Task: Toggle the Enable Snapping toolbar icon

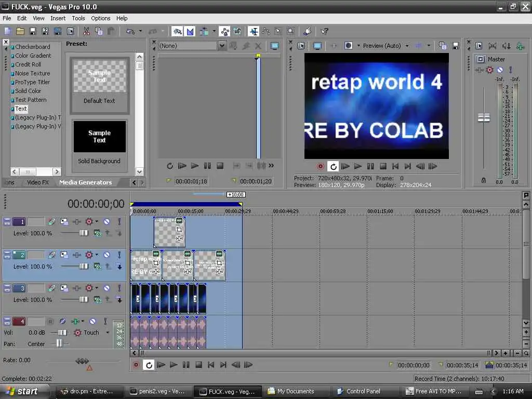Action: (x=177, y=31)
